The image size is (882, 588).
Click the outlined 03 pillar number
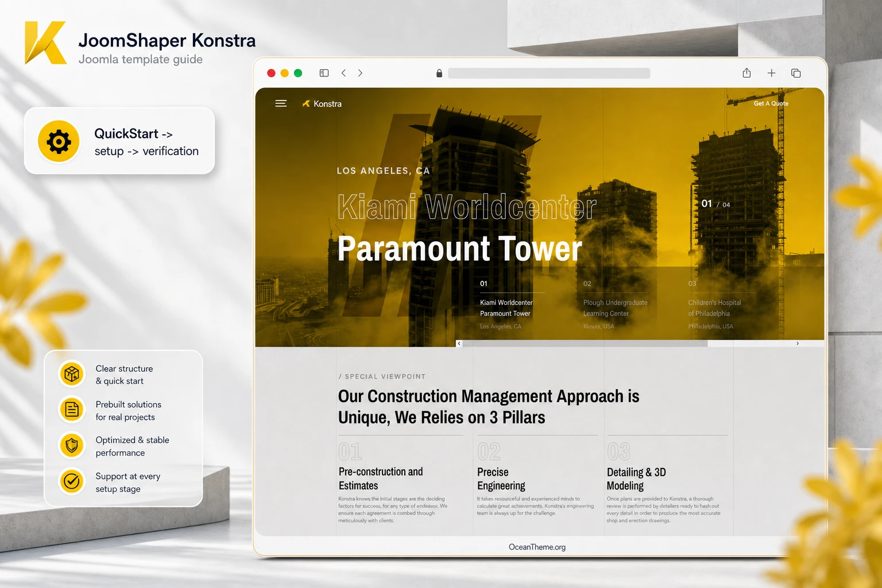618,451
